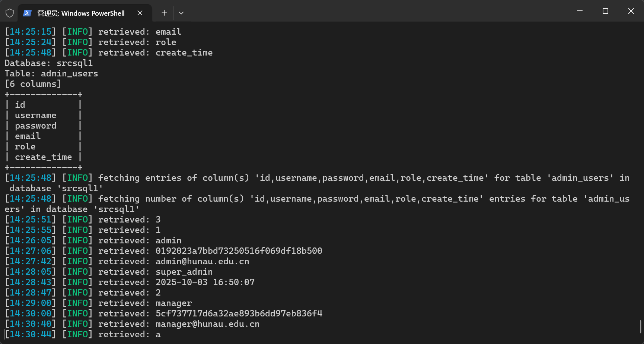Viewport: 644px width, 344px height.
Task: Click the Database: srcsql1 line
Action: point(48,63)
